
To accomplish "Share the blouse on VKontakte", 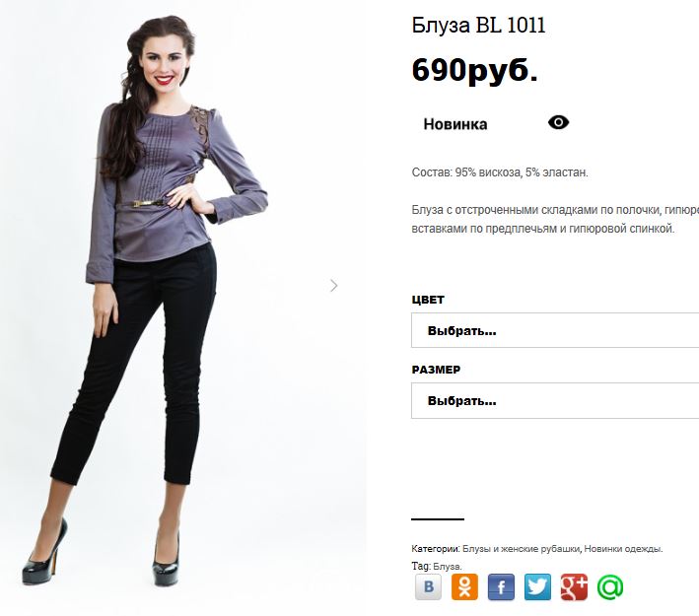I will (x=428, y=587).
